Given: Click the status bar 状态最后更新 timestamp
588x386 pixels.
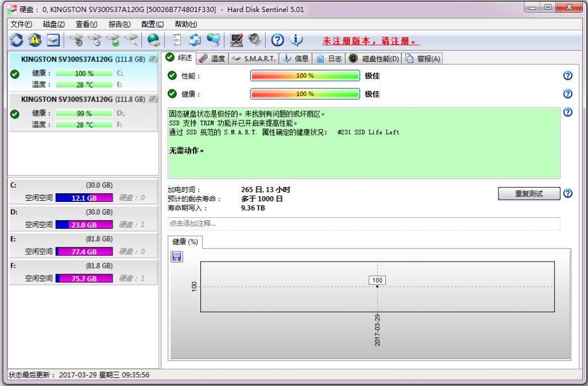Looking at the screenshot, I should 79,375.
